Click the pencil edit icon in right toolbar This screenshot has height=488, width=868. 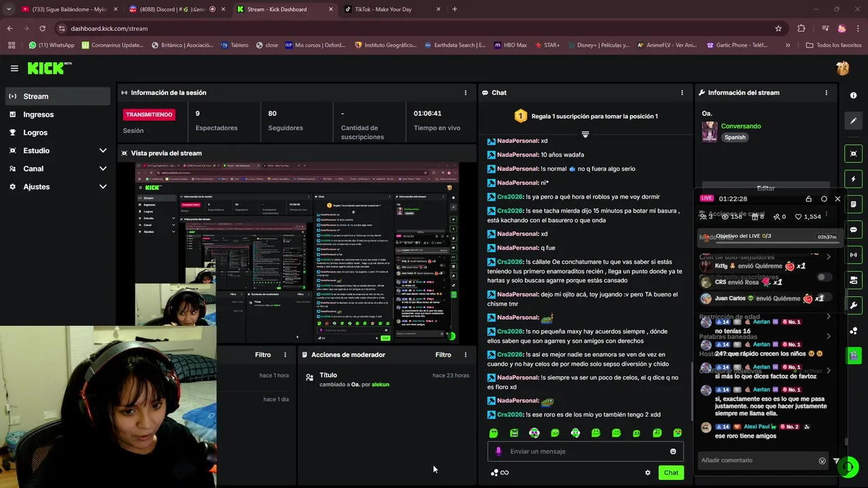(854, 121)
